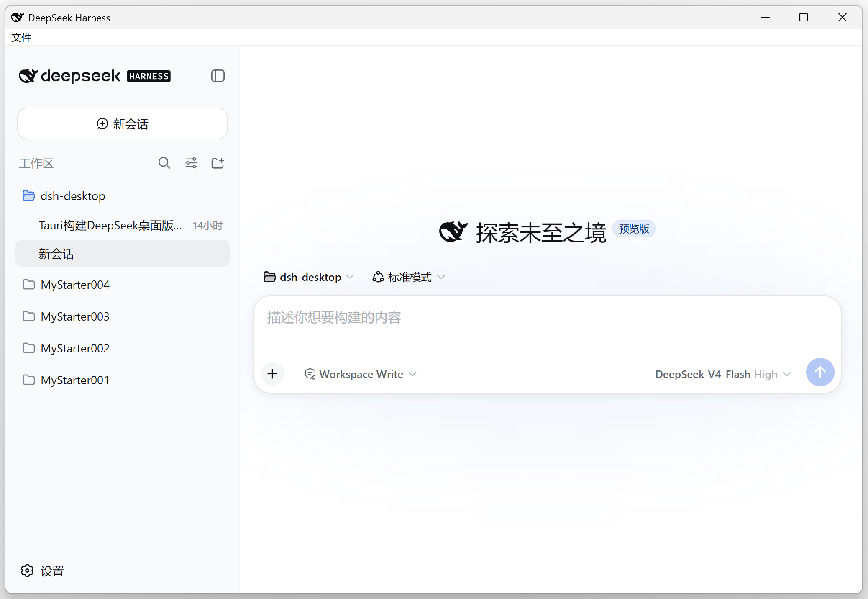The width and height of the screenshot is (868, 599).
Task: Collapse the sidebar with panel toggle icon
Action: [x=218, y=76]
